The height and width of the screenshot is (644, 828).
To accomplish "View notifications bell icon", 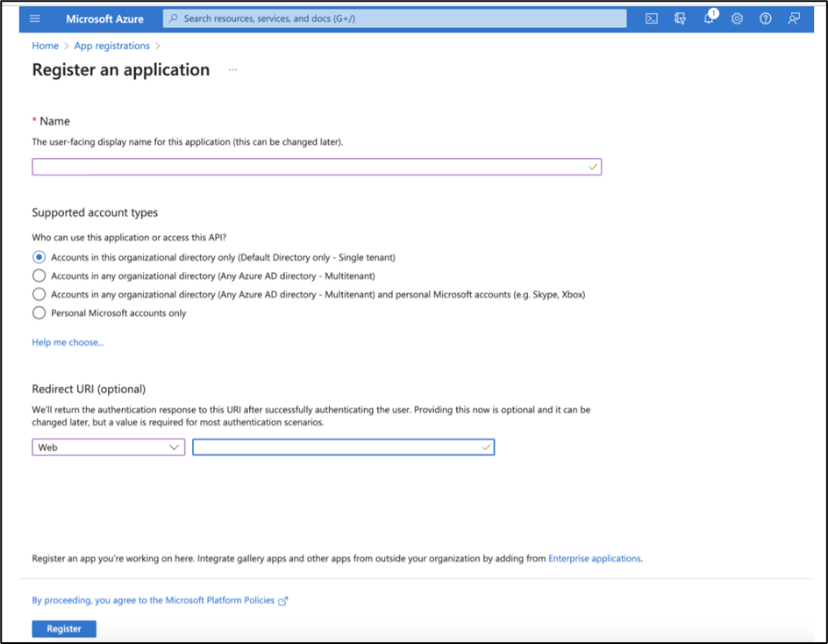I will click(x=709, y=18).
